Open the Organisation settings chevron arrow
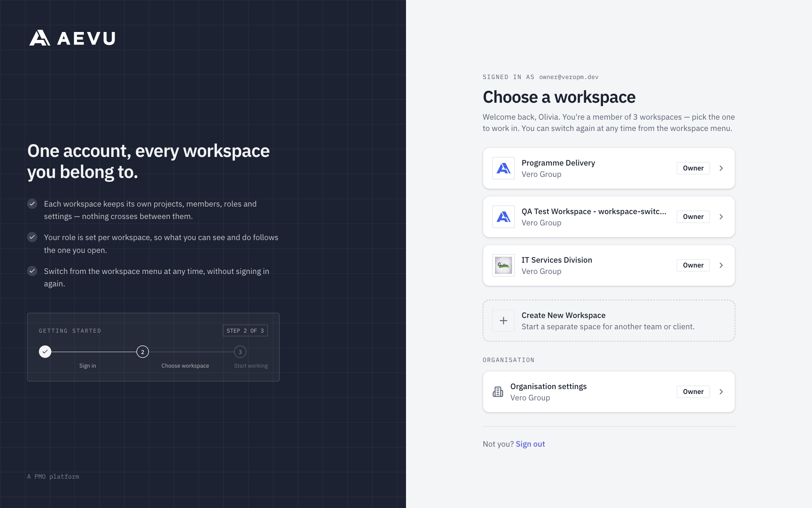 [x=721, y=392]
